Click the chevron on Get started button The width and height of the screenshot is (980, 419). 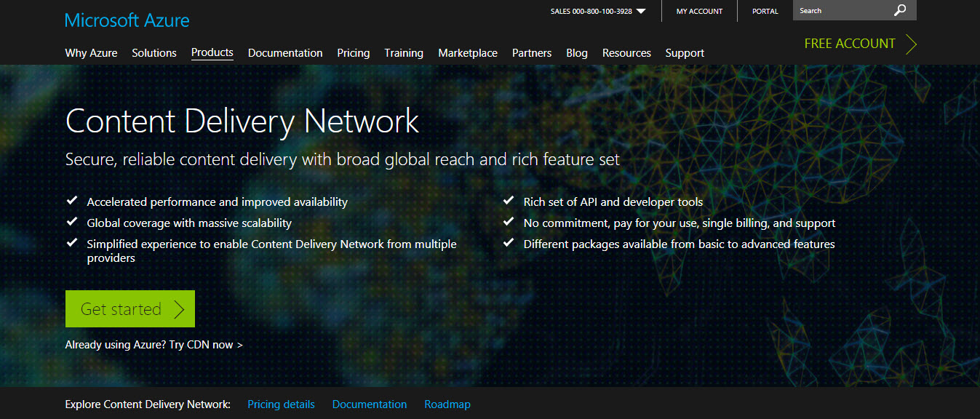pos(179,309)
